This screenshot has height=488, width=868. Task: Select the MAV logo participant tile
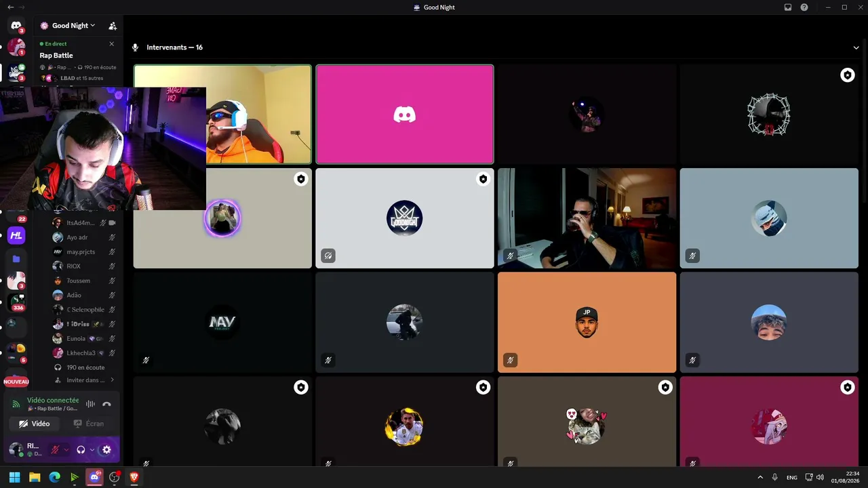pos(222,322)
